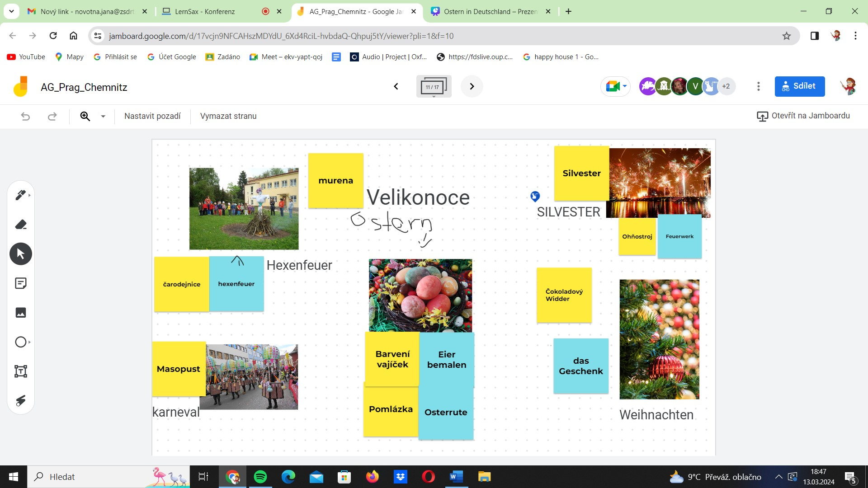Go to the previous frame

click(x=396, y=86)
